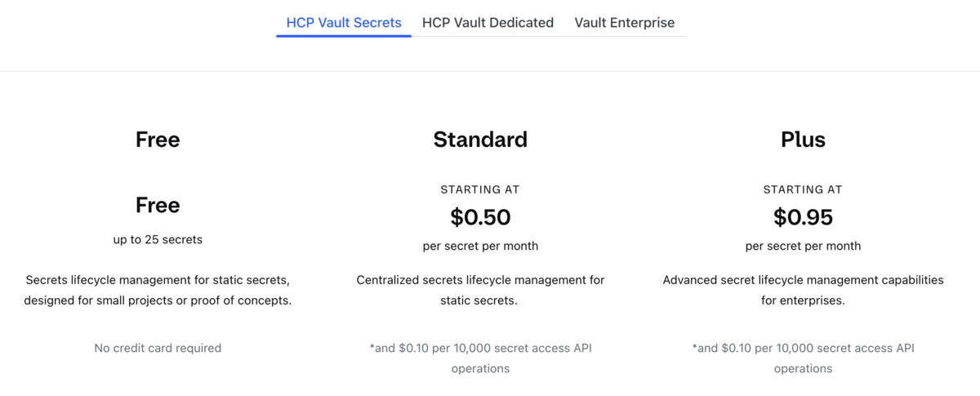The width and height of the screenshot is (980, 396).
Task: Click the Free plan's small projects description
Action: coord(158,290)
